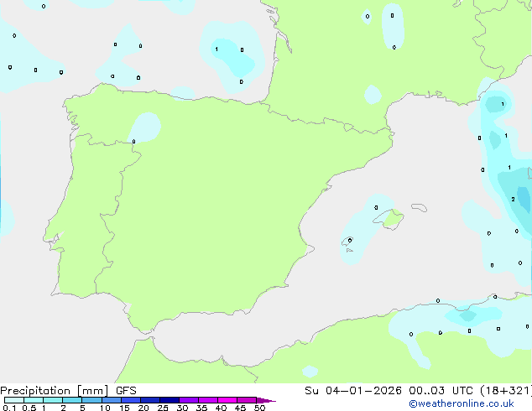Click the 'Precipitation [mm] GFS' title text

click(68, 391)
